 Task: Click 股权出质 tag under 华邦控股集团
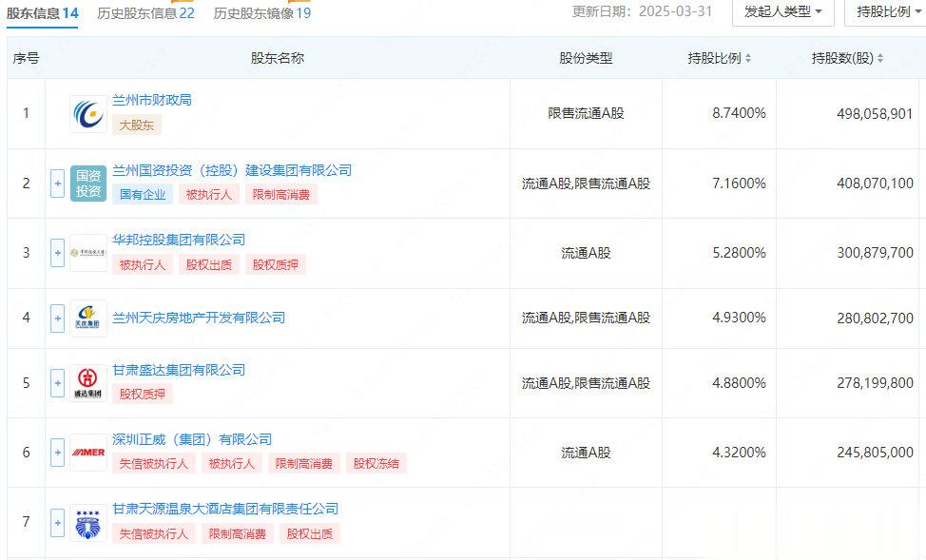[x=209, y=264]
